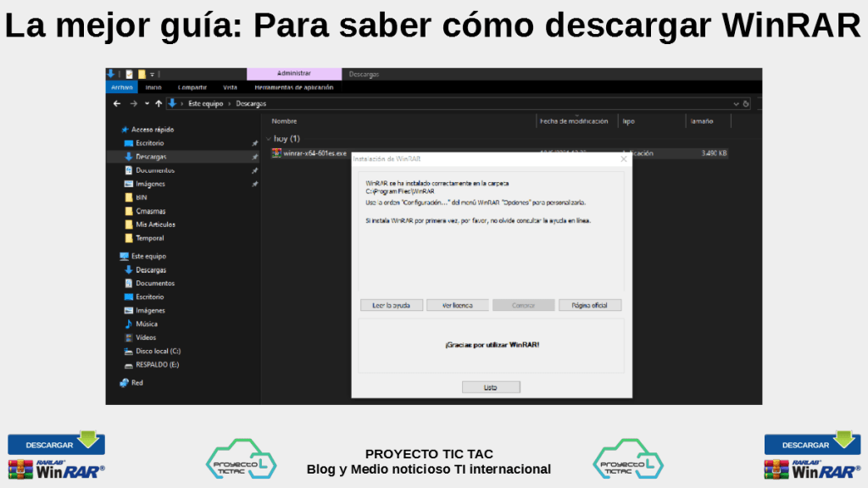Open Música folder in sidebar

coord(146,324)
